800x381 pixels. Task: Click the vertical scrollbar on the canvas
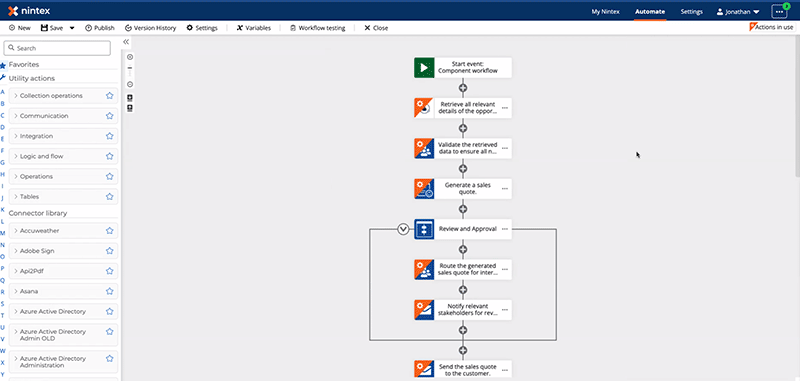(x=797, y=107)
